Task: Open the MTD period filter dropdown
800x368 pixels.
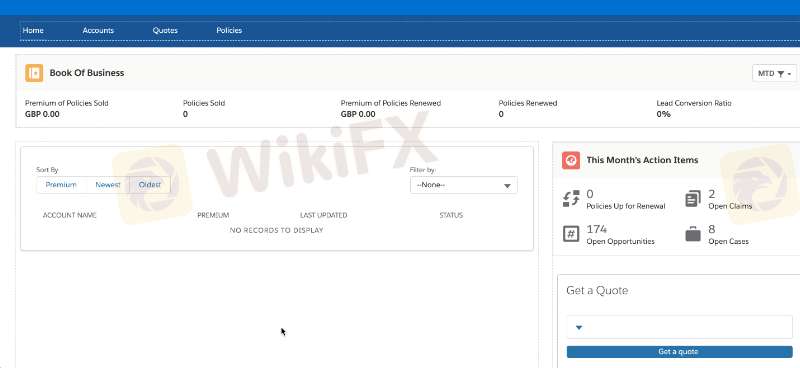Action: coord(774,73)
